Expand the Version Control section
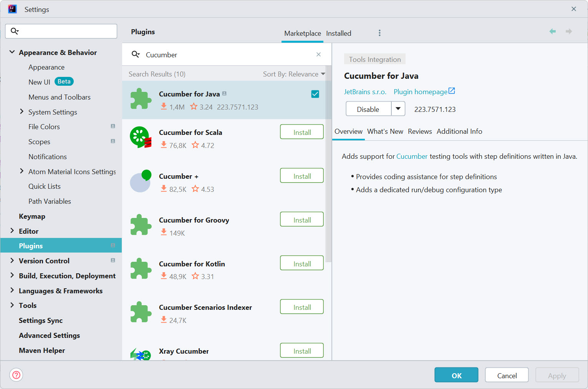Viewport: 588px width, 389px height. 12,260
